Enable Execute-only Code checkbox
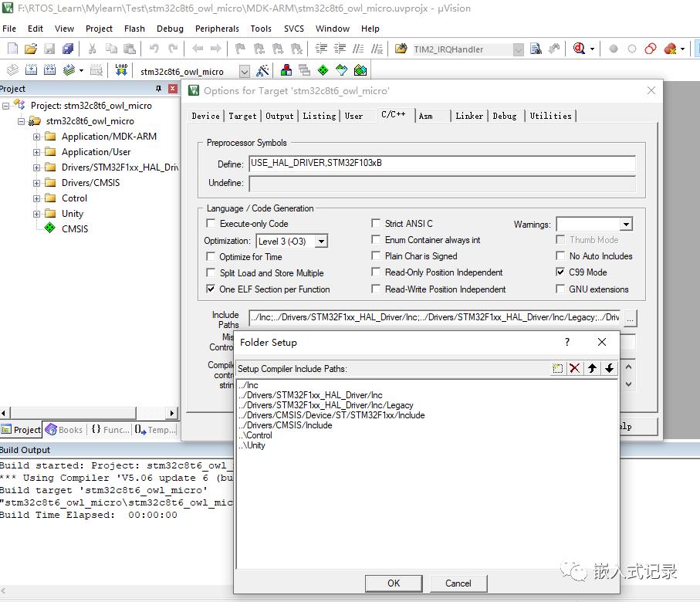Screen dimensions: 700x602 click(x=211, y=223)
